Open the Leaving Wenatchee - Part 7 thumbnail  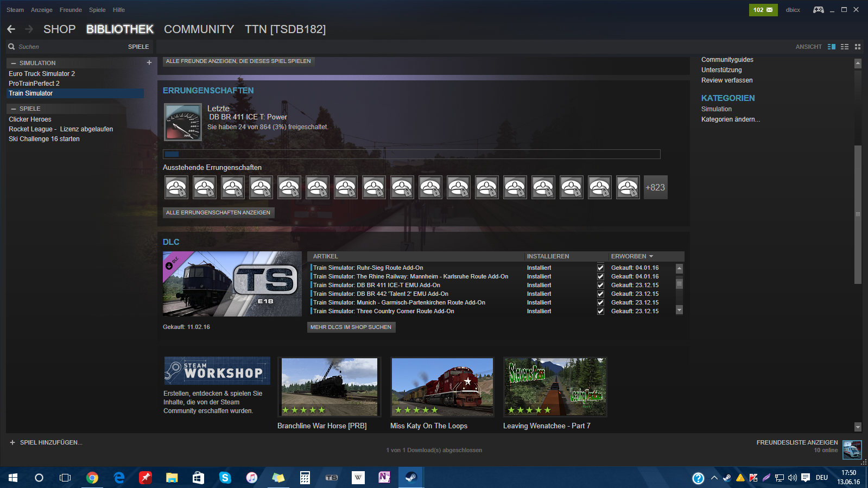pos(555,386)
